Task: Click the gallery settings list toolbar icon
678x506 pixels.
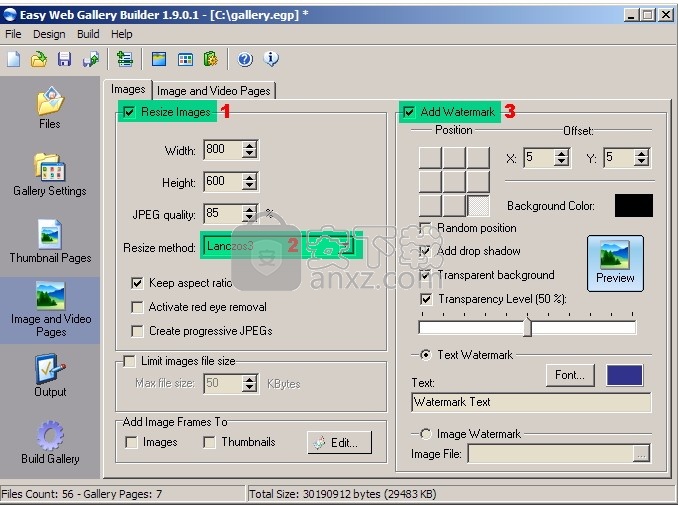Action: click(125, 59)
